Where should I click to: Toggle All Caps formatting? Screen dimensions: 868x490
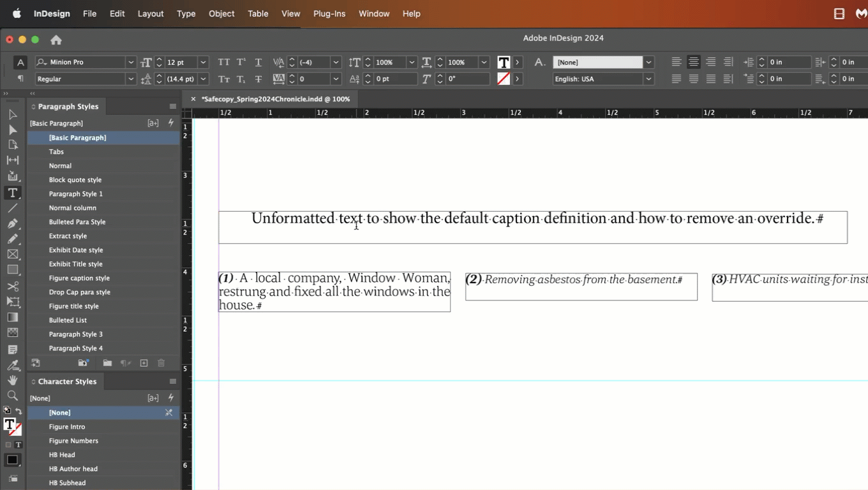tap(223, 63)
